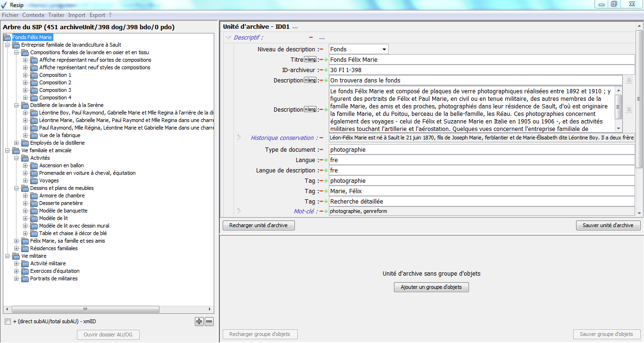Open text editor icon beside 'On trouvera dans le fonds'
Image resolution: width=644 pixels, height=343 pixels.
(628, 81)
